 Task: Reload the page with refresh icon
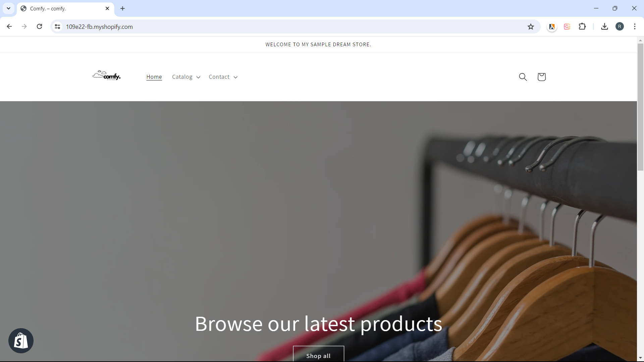point(40,26)
